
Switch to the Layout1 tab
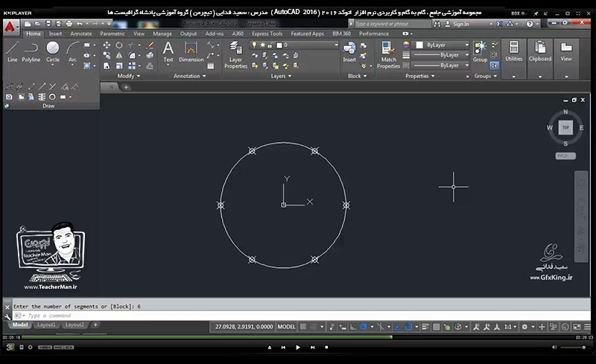point(46,325)
